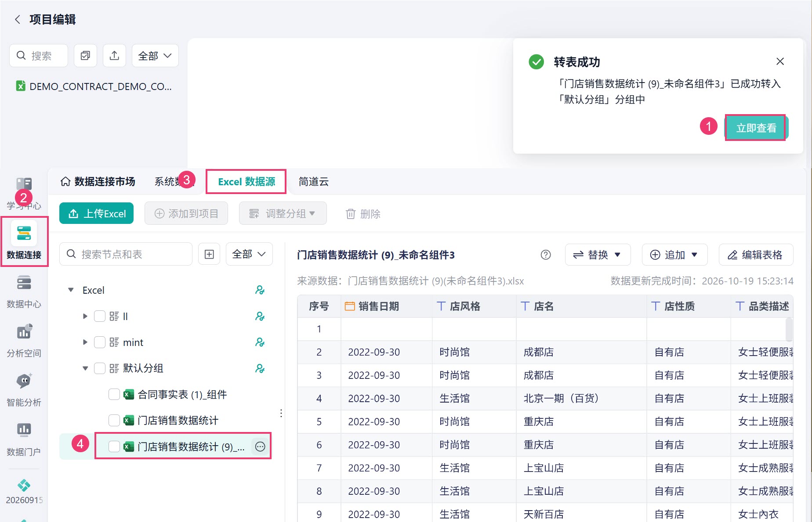The width and height of the screenshot is (812, 522).
Task: Collapse the 默认分组 group
Action: coord(85,368)
